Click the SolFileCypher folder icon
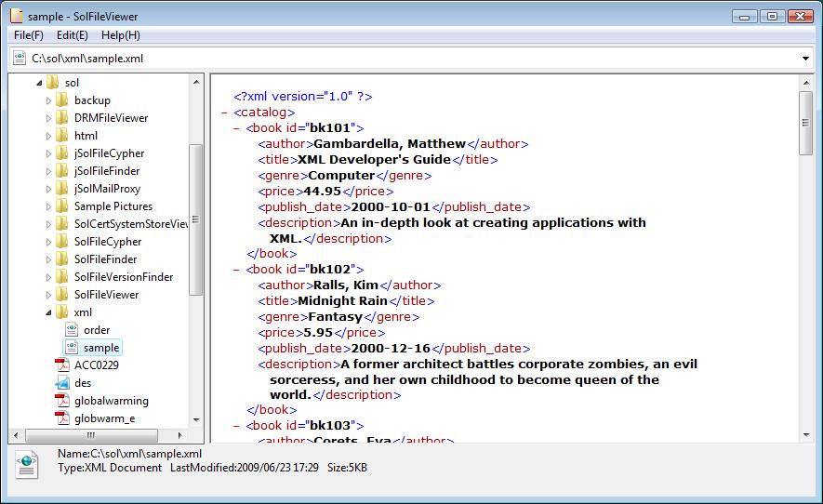Viewport: 823px width, 504px height. coord(62,241)
